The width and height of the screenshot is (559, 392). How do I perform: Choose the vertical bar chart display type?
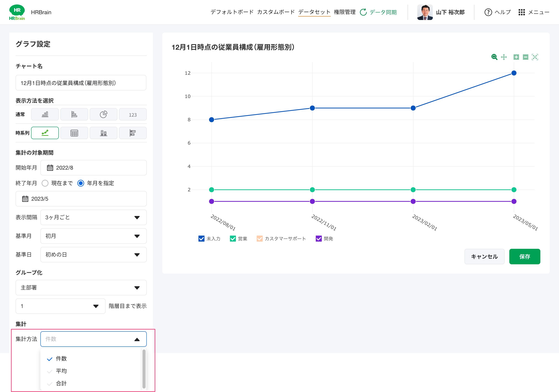click(45, 114)
